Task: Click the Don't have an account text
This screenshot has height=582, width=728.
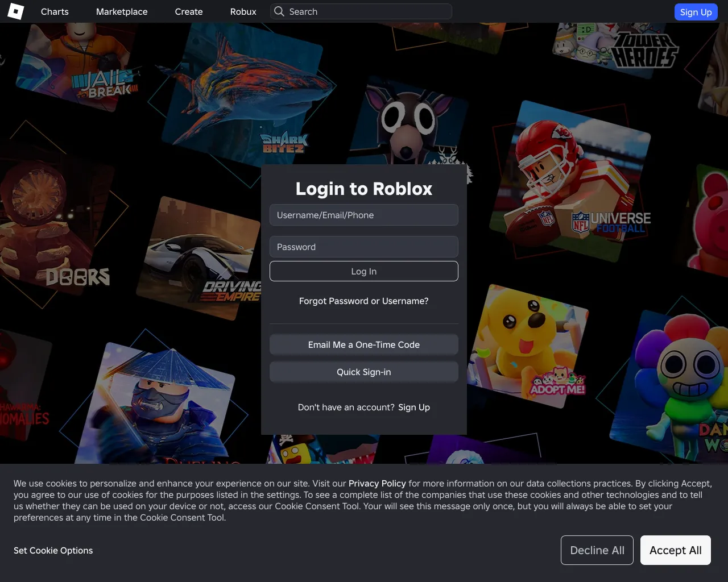Action: click(346, 407)
